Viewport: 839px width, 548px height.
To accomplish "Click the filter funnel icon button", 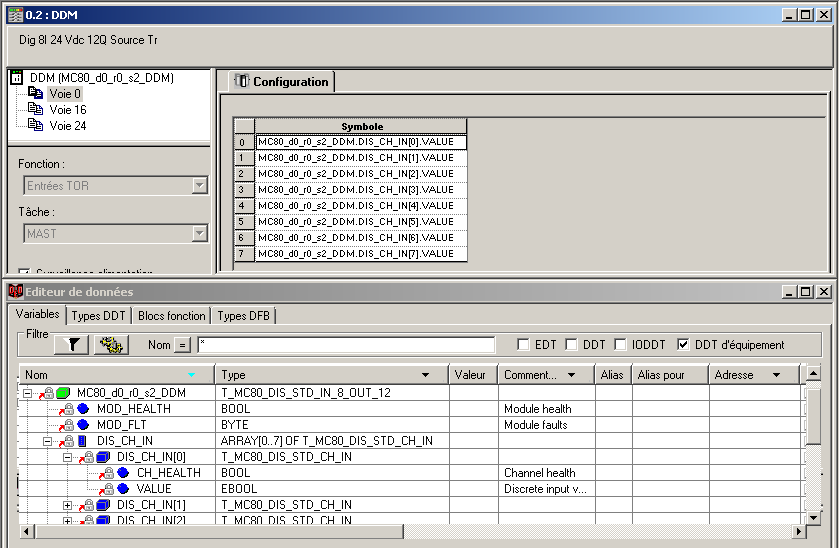I will click(x=71, y=345).
